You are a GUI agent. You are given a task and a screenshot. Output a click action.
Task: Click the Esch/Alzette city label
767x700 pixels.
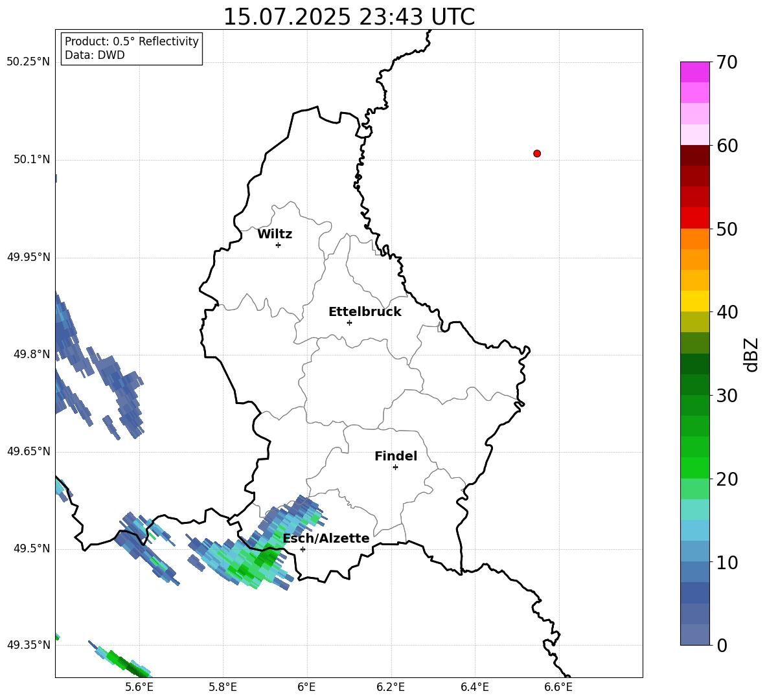[326, 538]
